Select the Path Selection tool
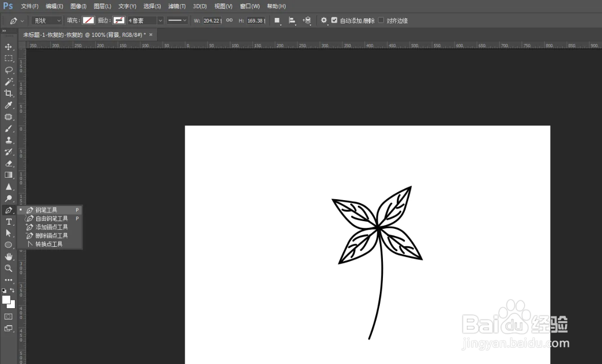602x364 pixels. pyautogui.click(x=8, y=233)
